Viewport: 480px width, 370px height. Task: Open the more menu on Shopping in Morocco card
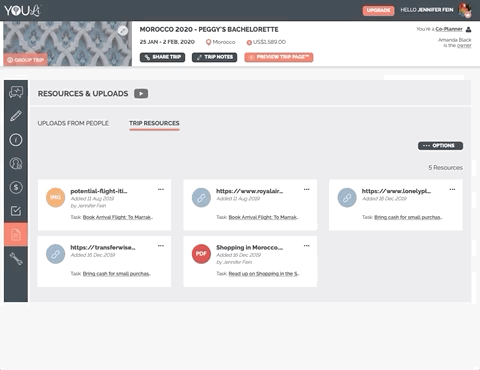tap(307, 246)
